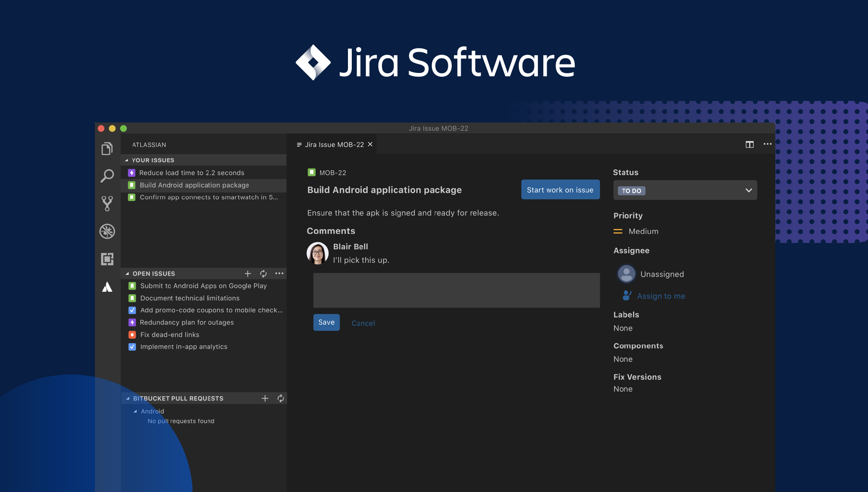Open the editor more actions ellipsis
Screen dimensions: 868x492
[768, 144]
